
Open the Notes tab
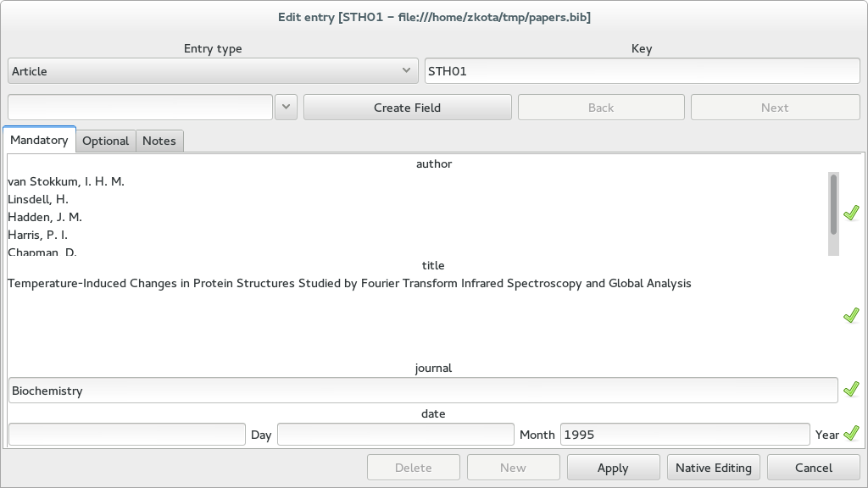(x=159, y=141)
